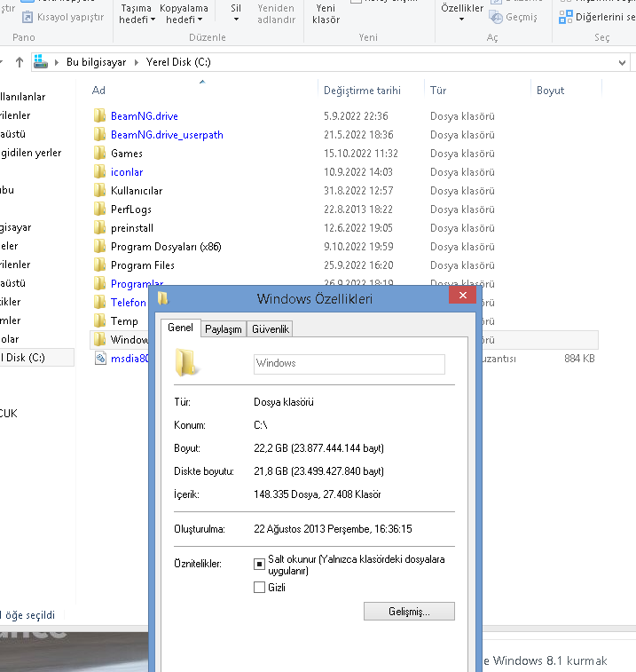The image size is (636, 672).
Task: Close the Windows Özellikleri dialog
Action: (x=462, y=295)
